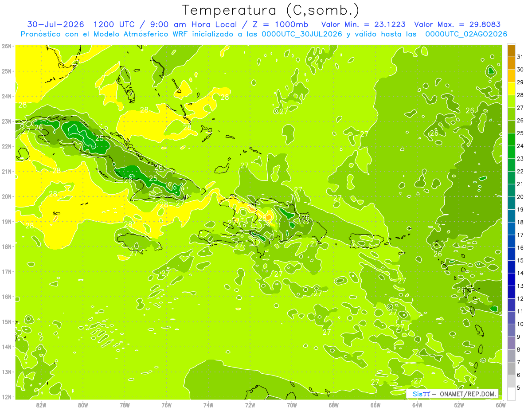This screenshot has width=532, height=411.
Task: Click the color scale label "20"
Action: coord(520,197)
